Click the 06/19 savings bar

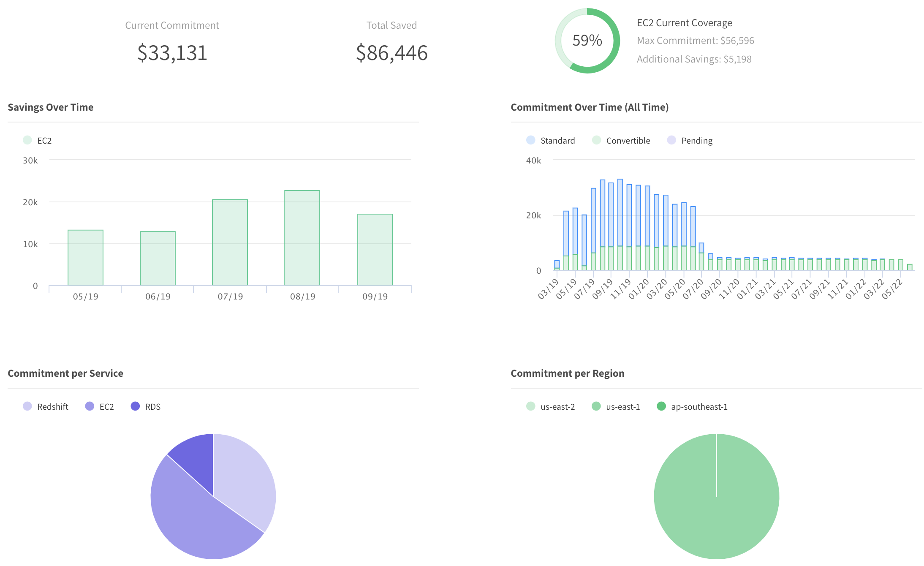click(x=158, y=259)
